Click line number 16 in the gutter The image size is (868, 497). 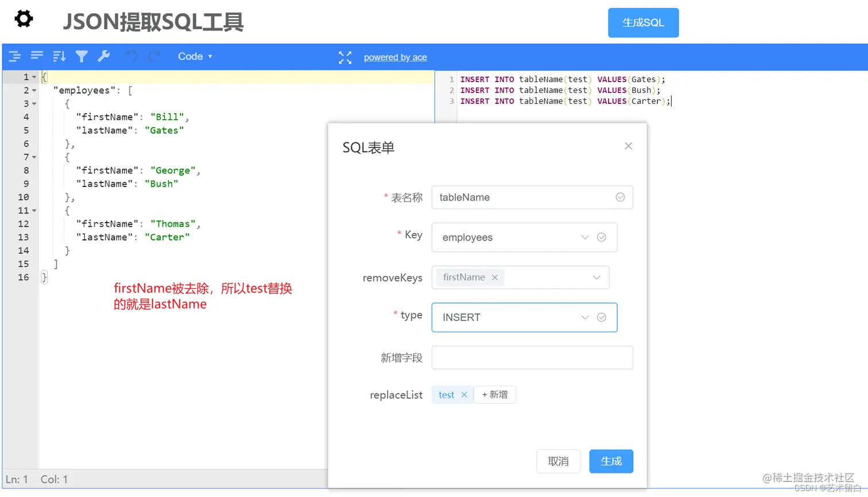[x=24, y=277]
